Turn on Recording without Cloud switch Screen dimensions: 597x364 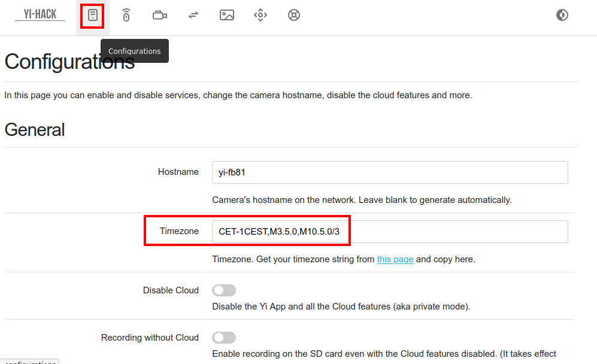tap(224, 338)
